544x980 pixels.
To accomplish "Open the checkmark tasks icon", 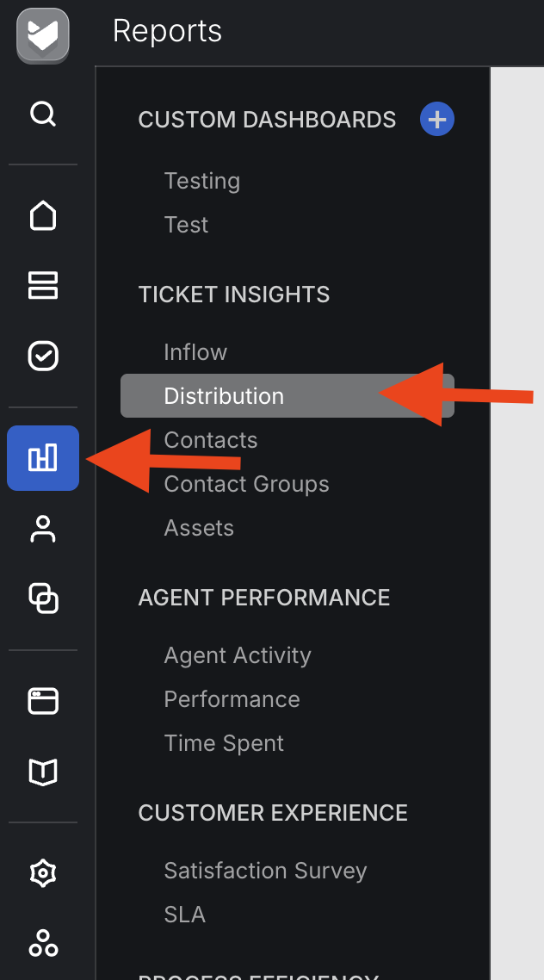I will (43, 356).
